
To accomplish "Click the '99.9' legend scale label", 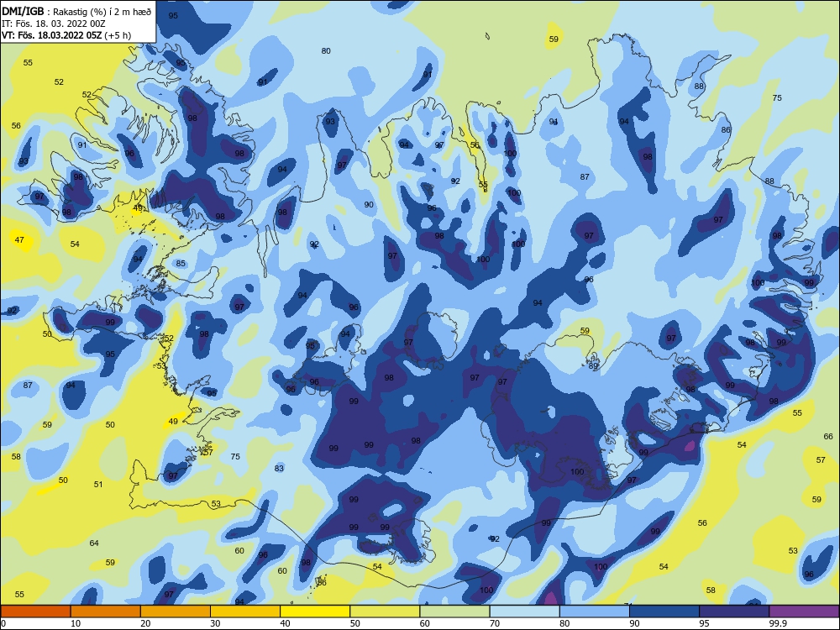I will (x=778, y=623).
